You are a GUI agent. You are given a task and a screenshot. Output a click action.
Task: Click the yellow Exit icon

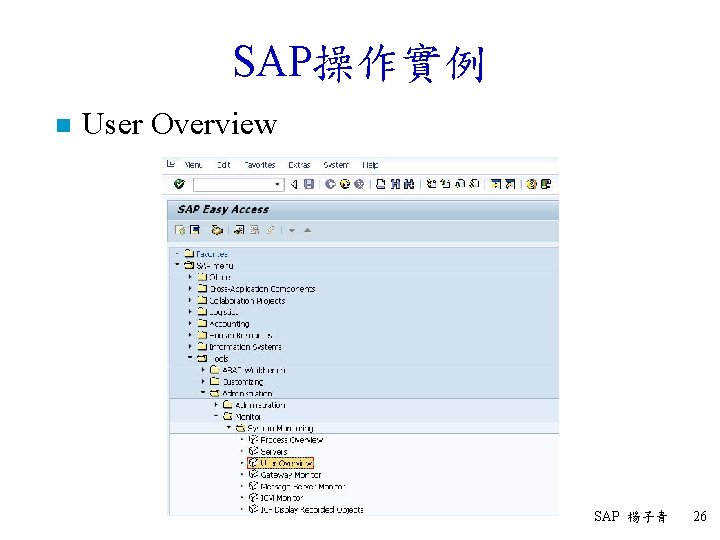(344, 184)
